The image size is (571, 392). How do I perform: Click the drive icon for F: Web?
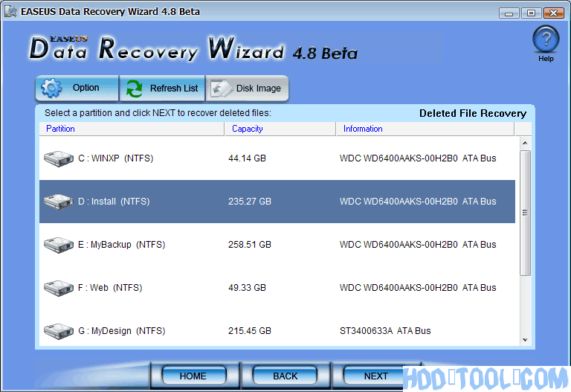[x=59, y=288]
